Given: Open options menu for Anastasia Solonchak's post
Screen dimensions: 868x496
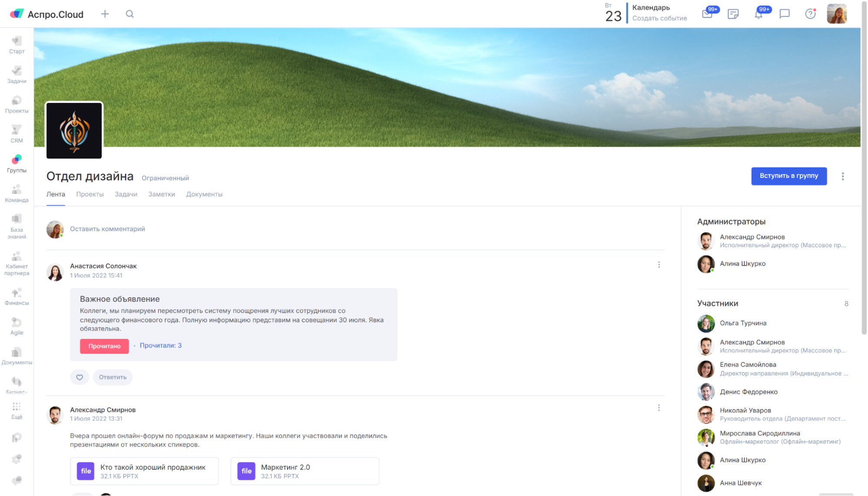Looking at the screenshot, I should [x=659, y=265].
